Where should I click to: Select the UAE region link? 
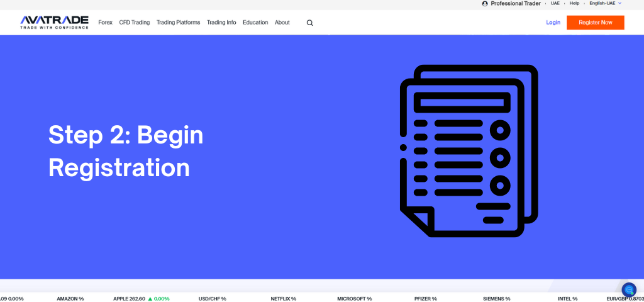click(555, 4)
